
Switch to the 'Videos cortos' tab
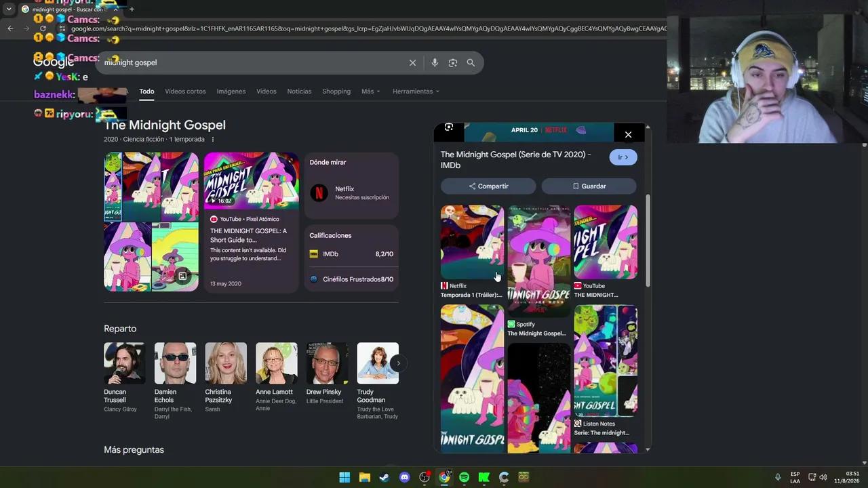click(185, 91)
